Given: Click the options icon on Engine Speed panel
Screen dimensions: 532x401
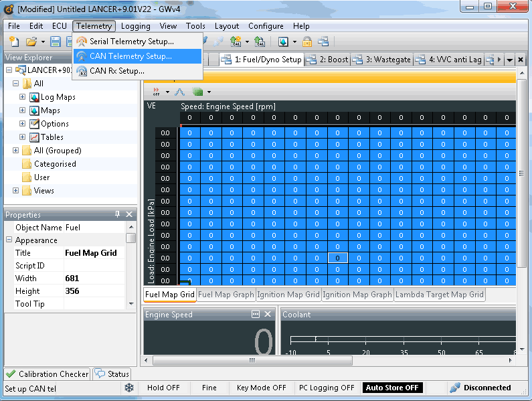Looking at the screenshot, I should click(x=256, y=315).
